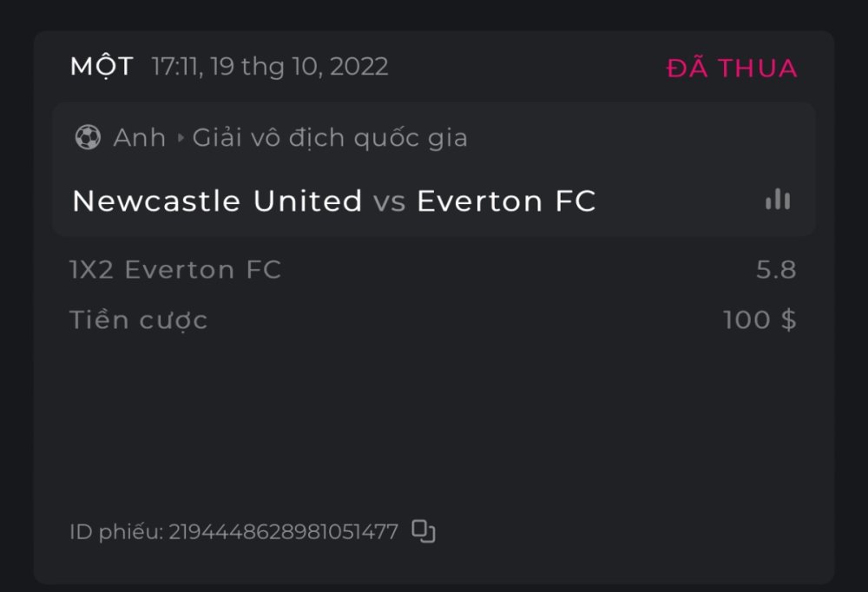868x592 pixels.
Task: Click the ĐÃ THUA status label
Action: tap(732, 68)
